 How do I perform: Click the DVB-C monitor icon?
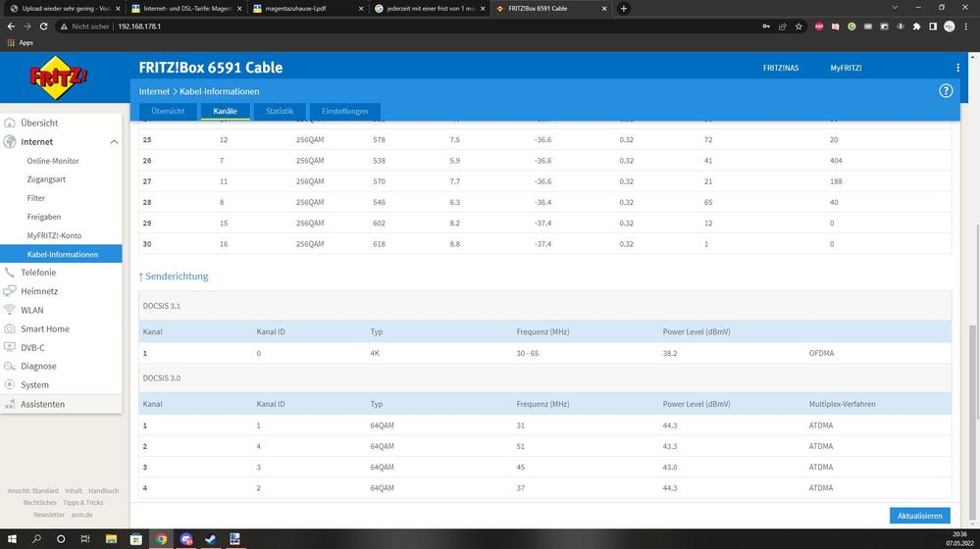[x=10, y=347]
